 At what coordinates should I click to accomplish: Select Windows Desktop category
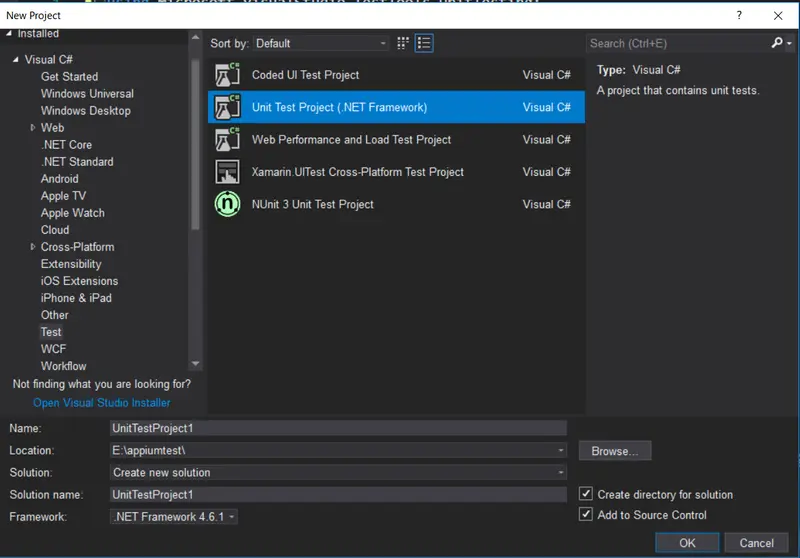[86, 111]
